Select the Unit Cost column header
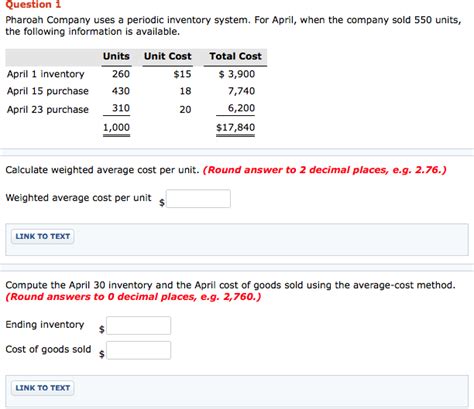474x409 pixels. coord(168,56)
